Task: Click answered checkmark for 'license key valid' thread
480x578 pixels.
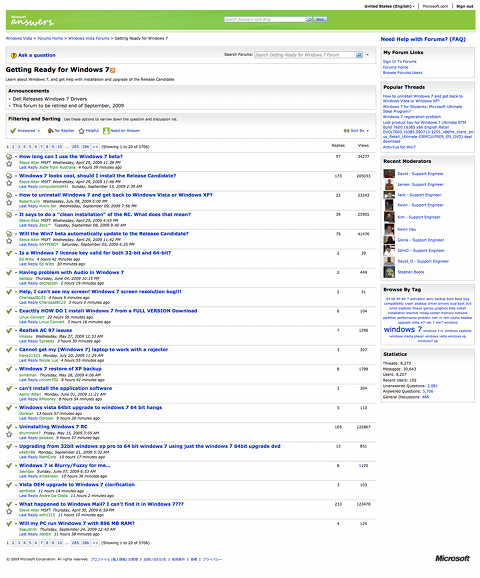Action: coord(9,253)
